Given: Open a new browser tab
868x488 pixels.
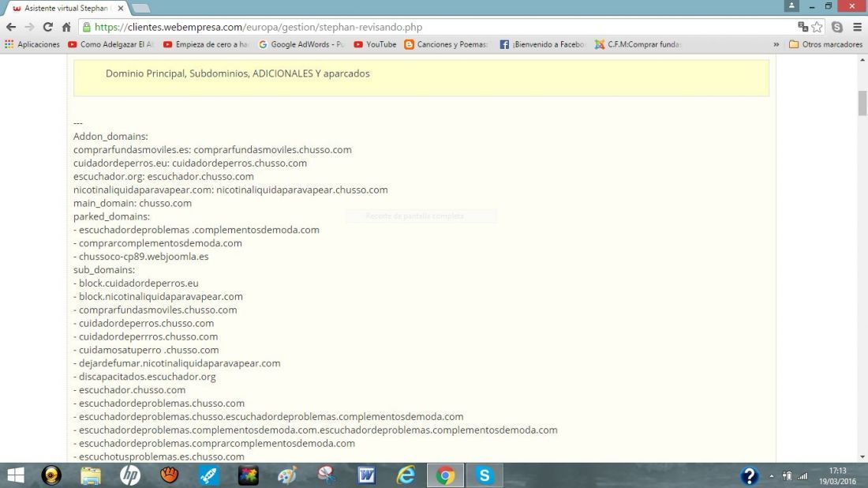Looking at the screenshot, I should [141, 9].
